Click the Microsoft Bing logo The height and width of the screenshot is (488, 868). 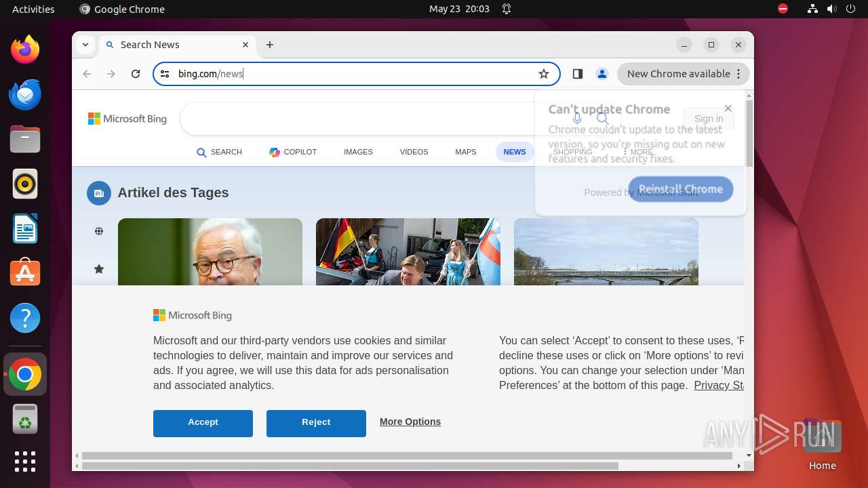(127, 119)
